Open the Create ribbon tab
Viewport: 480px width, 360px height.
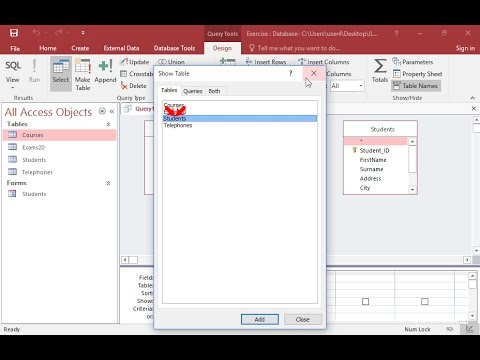point(80,48)
